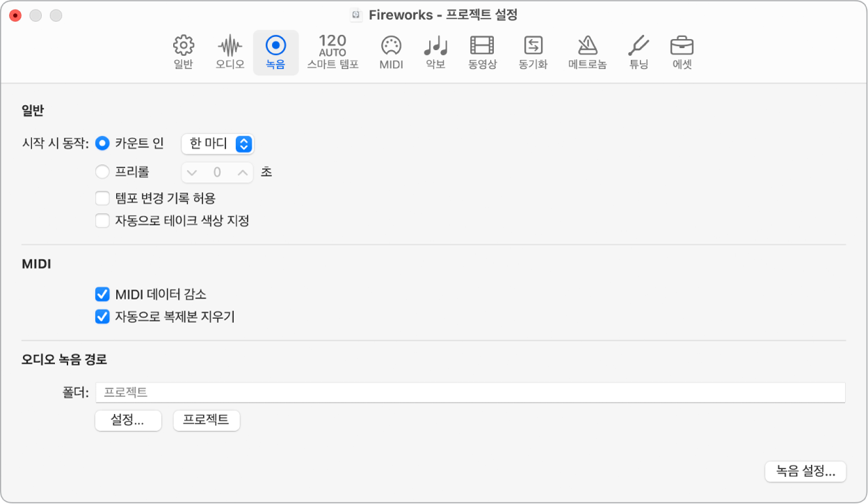Enable 템포 변경 기록 허용 checkbox
The image size is (868, 504).
click(103, 198)
